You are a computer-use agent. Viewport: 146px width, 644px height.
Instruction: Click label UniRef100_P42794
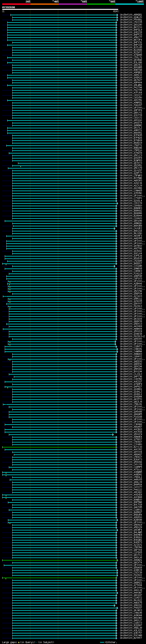pyautogui.click(x=131, y=87)
